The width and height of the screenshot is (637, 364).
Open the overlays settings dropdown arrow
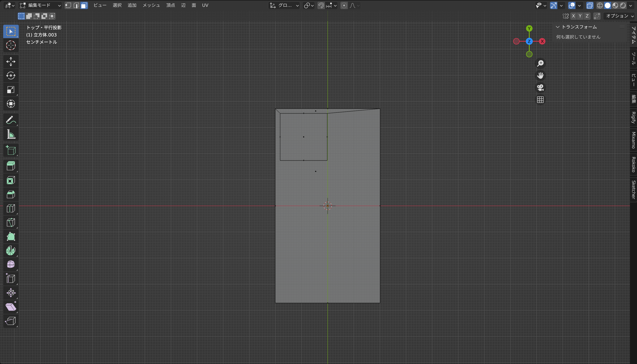coord(579,5)
